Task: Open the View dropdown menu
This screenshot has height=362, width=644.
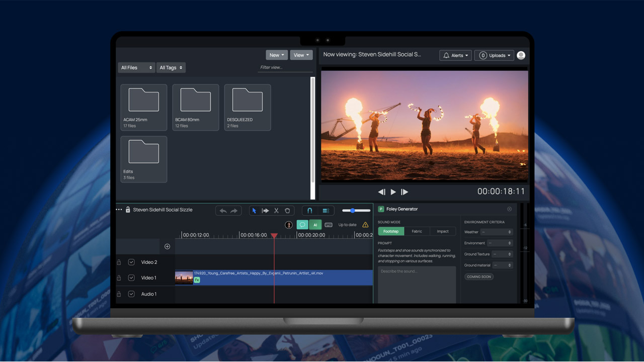Action: coord(301,55)
